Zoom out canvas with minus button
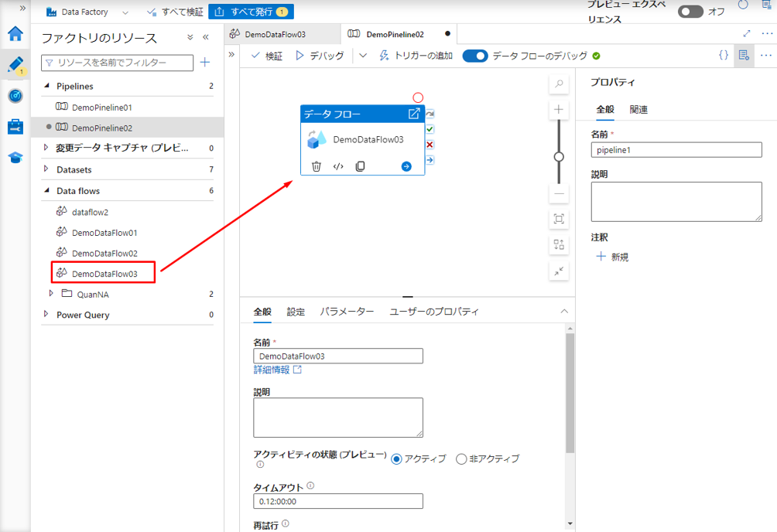Image resolution: width=777 pixels, height=532 pixels. 559,193
